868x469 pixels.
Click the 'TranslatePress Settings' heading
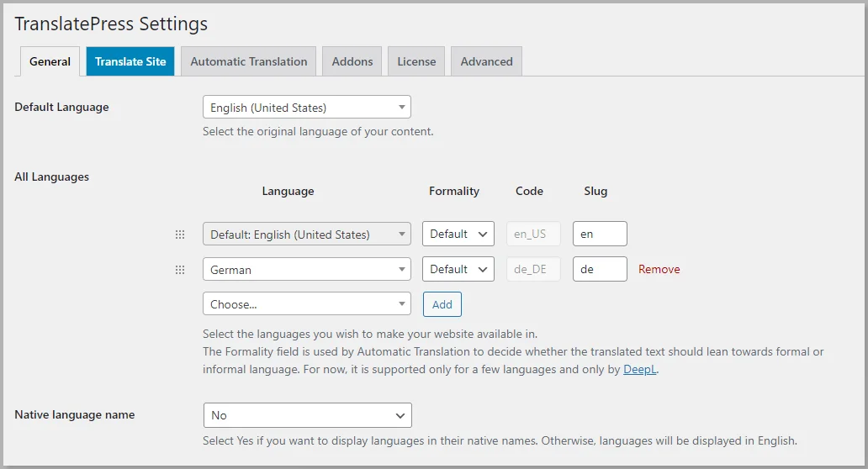coord(111,24)
